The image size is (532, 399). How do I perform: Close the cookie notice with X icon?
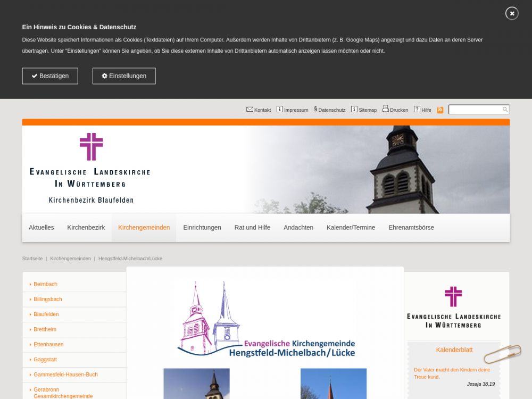[512, 13]
